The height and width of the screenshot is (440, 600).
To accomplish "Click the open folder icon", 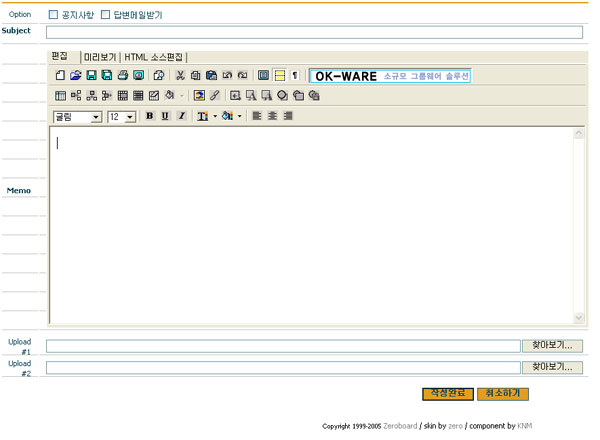I will click(x=75, y=75).
